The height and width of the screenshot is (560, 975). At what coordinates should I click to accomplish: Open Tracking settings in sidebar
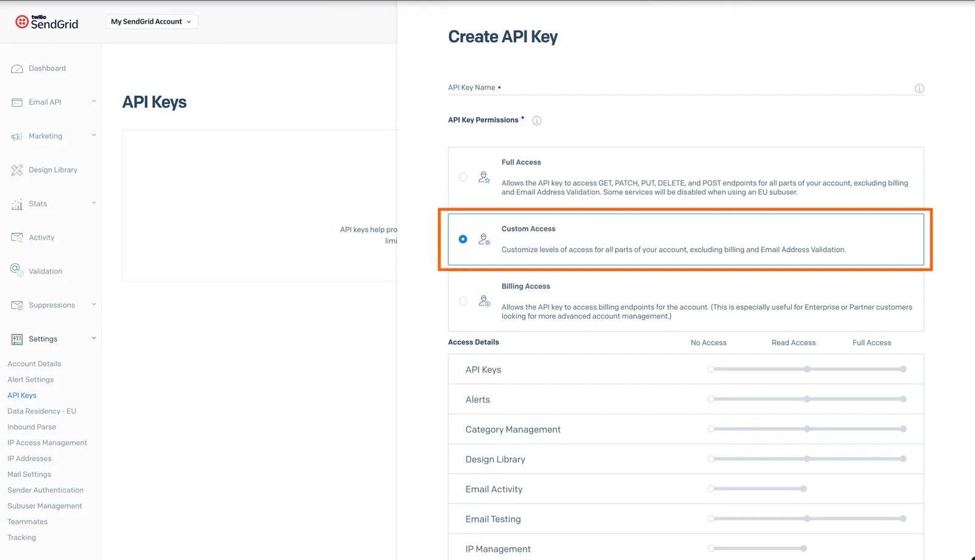point(22,538)
